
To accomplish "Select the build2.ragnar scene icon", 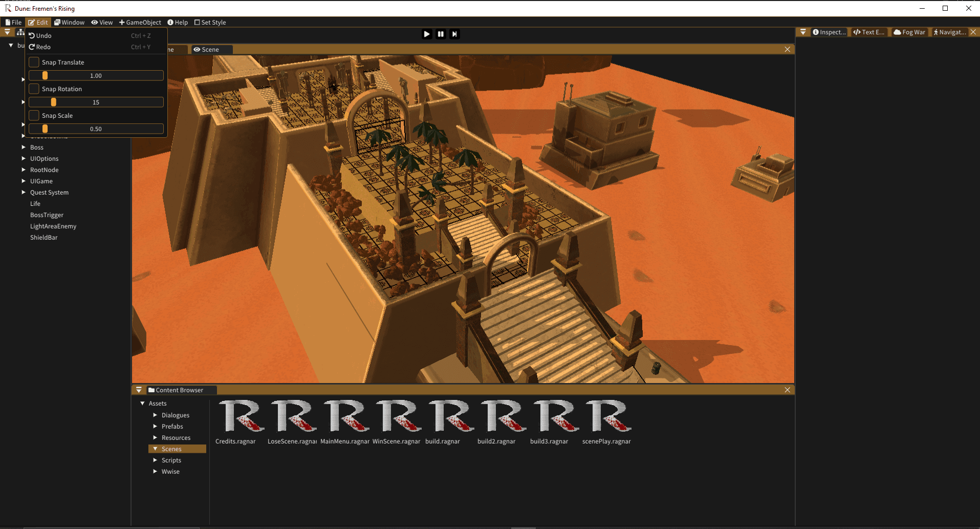I will click(503, 416).
